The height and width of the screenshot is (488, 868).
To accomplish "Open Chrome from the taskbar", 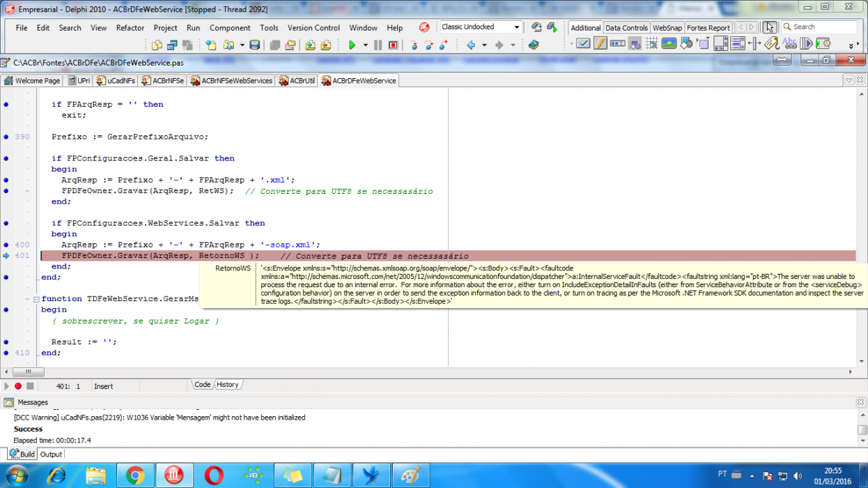I will [x=135, y=476].
